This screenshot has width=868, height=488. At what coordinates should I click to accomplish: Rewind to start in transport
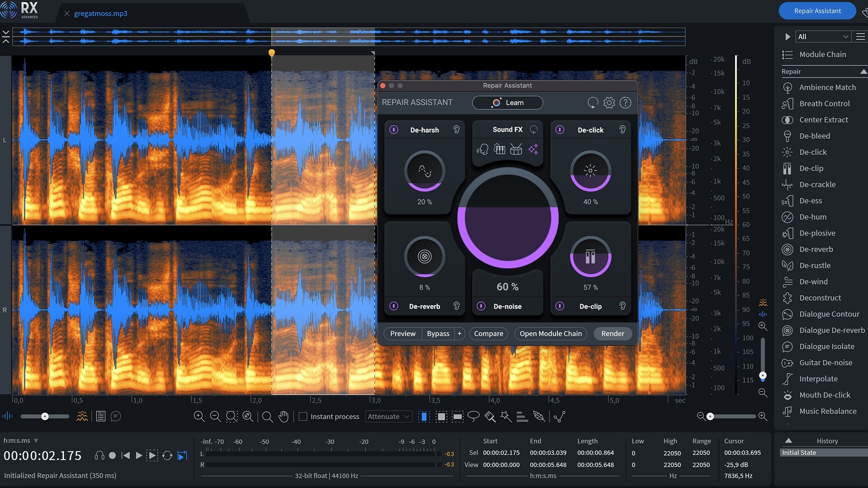coord(126,455)
